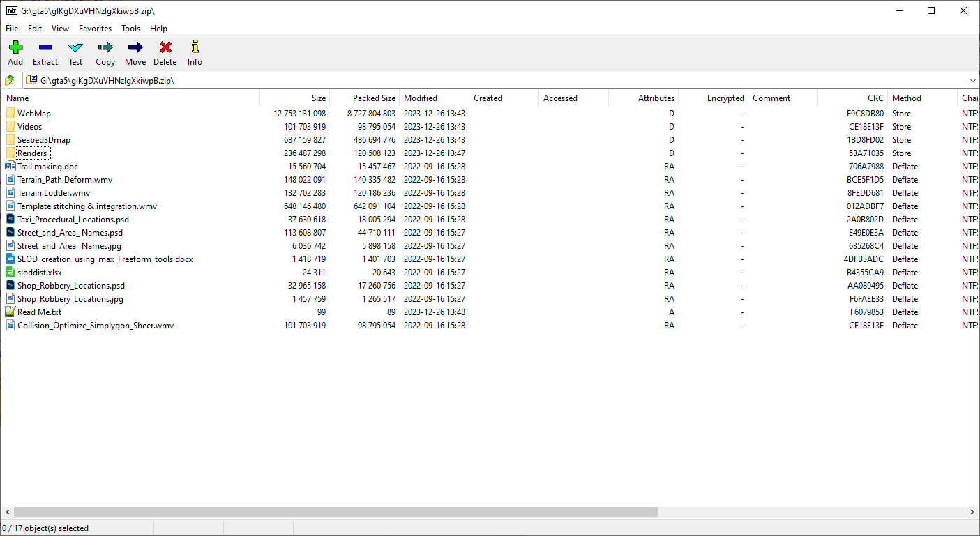The image size is (980, 536).
Task: Click the Accessed column header
Action: click(x=573, y=98)
